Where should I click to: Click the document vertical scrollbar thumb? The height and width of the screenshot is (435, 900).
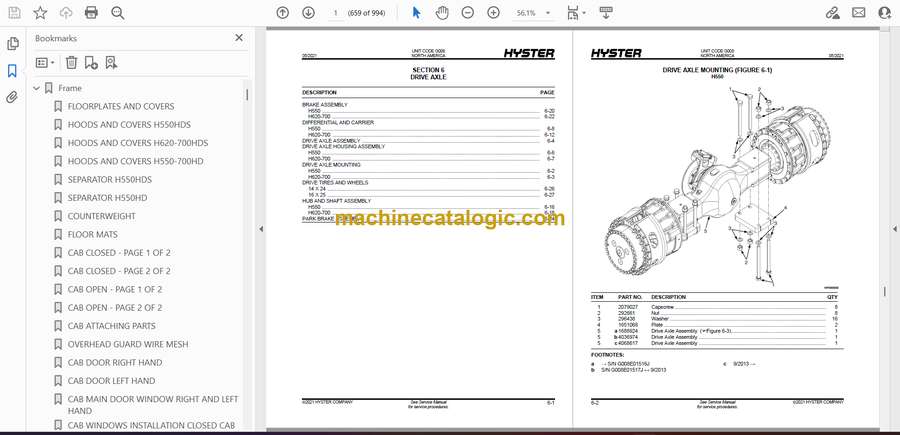(x=885, y=292)
